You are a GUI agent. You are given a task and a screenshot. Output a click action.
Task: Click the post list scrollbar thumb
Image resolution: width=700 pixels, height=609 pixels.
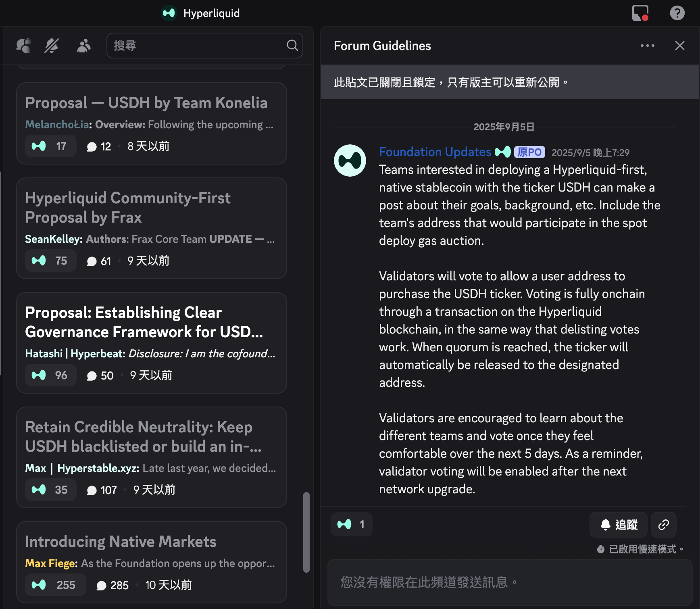click(x=306, y=532)
